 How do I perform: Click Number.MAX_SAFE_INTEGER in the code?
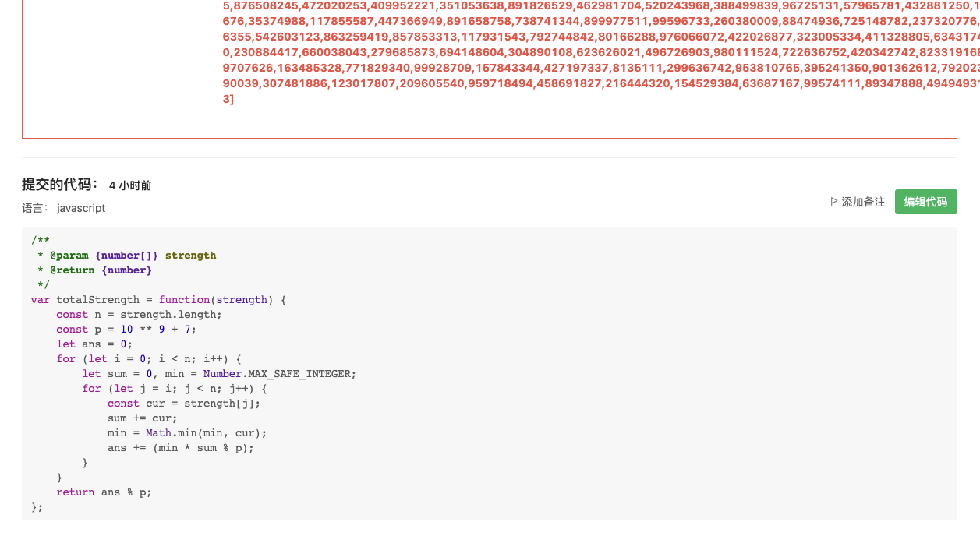pyautogui.click(x=279, y=373)
